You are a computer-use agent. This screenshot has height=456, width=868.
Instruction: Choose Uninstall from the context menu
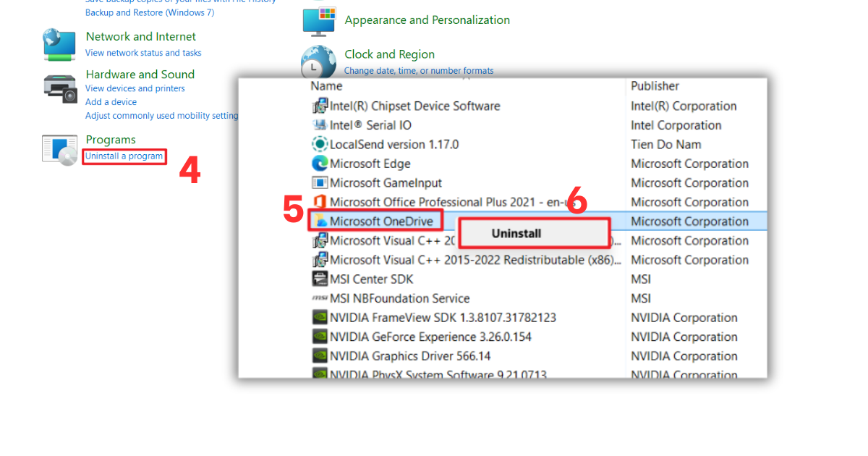[535, 233]
